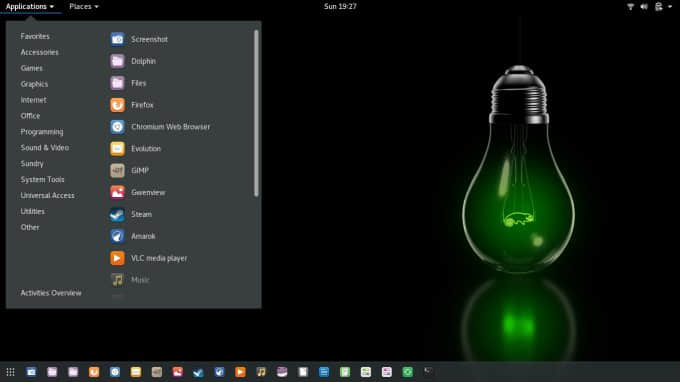Select the Internet category
This screenshot has width=680, height=382.
pos(33,100)
